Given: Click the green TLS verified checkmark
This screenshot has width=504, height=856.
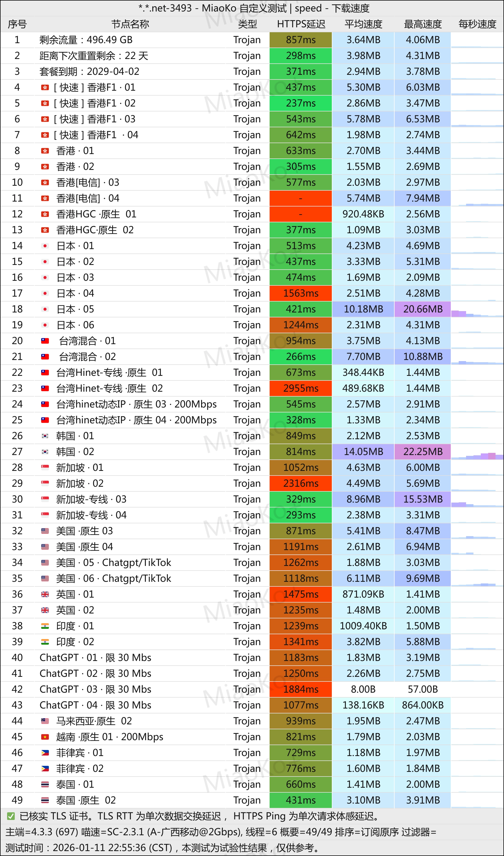Looking at the screenshot, I should pyautogui.click(x=11, y=816).
